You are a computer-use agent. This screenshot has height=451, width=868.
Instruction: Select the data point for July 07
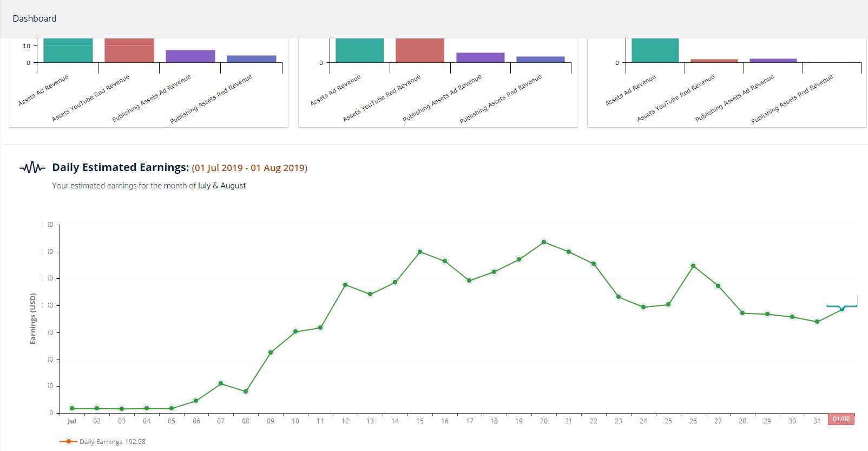(x=221, y=383)
